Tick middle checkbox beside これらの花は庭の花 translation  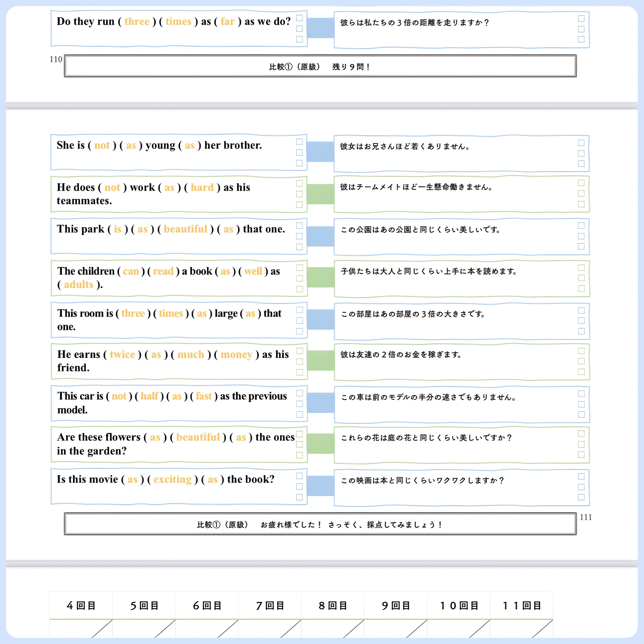(581, 444)
